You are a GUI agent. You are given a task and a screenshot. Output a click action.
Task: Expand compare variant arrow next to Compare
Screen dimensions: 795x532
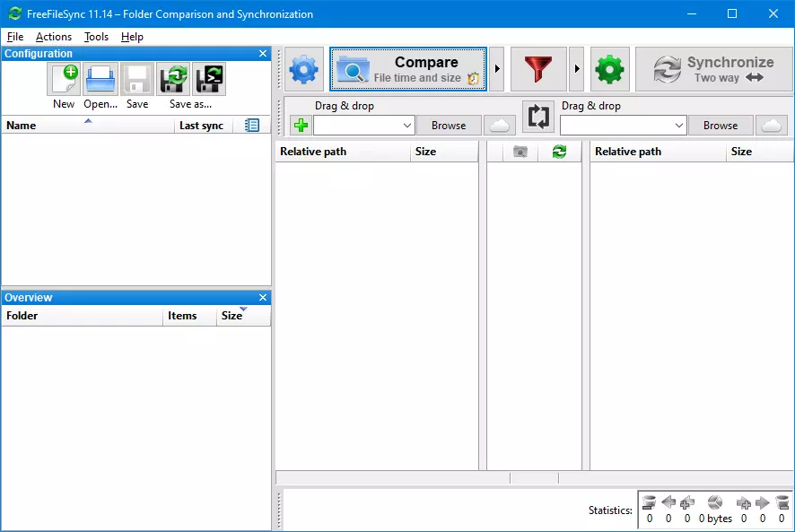tap(497, 69)
